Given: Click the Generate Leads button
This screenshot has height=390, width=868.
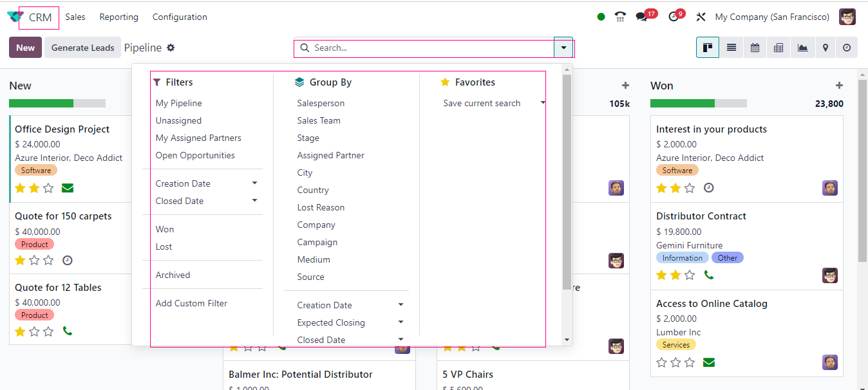Looking at the screenshot, I should pos(82,48).
